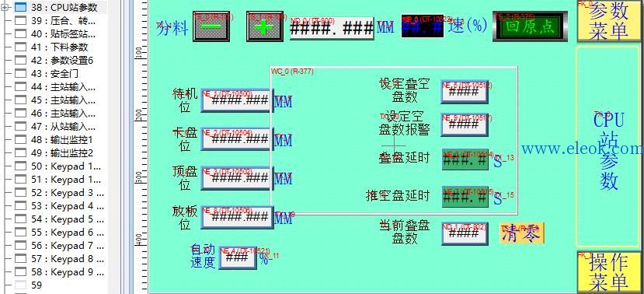Select the 顶盘位 numeric field
The height and width of the screenshot is (294, 644).
click(x=237, y=178)
